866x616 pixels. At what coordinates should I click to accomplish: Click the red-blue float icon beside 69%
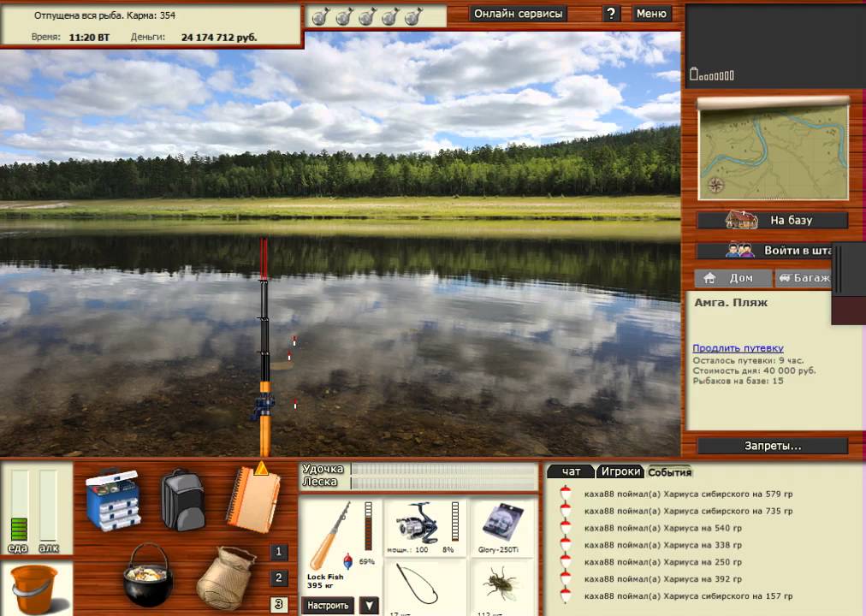point(348,561)
